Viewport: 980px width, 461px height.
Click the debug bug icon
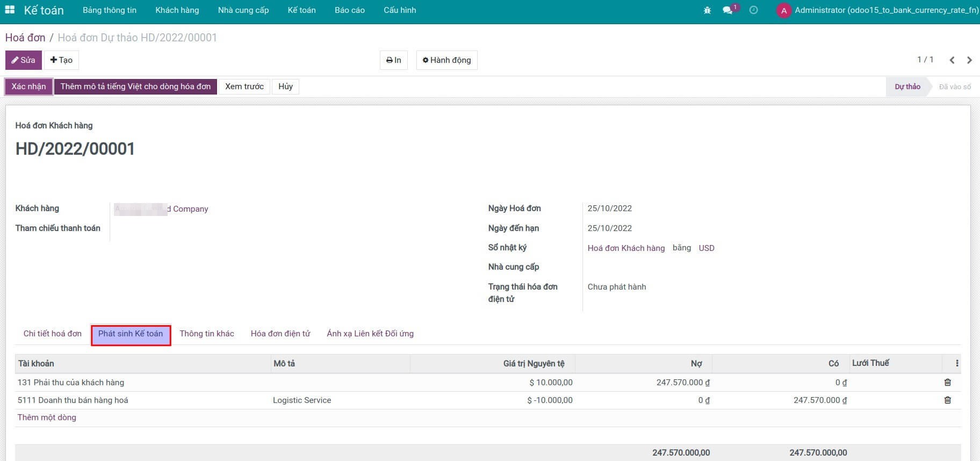[x=707, y=10]
